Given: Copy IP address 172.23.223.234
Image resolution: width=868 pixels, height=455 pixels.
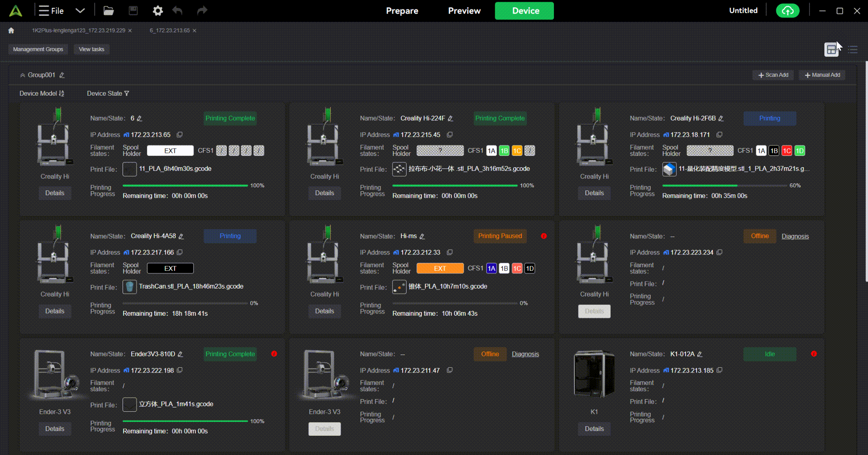Looking at the screenshot, I should [719, 252].
